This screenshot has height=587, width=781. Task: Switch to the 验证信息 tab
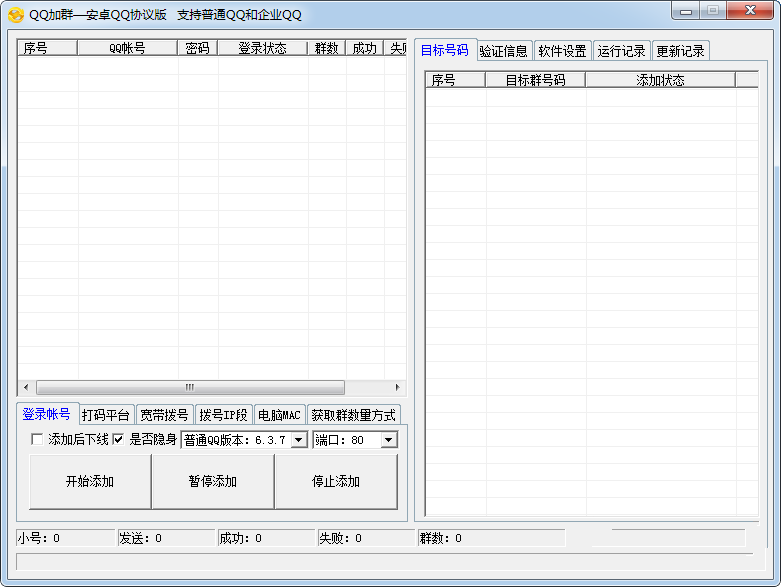504,51
